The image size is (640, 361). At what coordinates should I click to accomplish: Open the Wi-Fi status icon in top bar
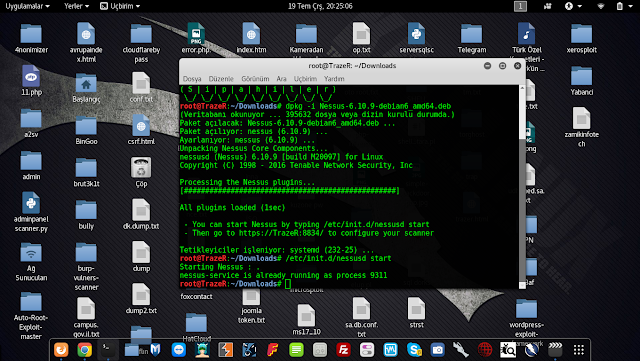tap(600, 6)
